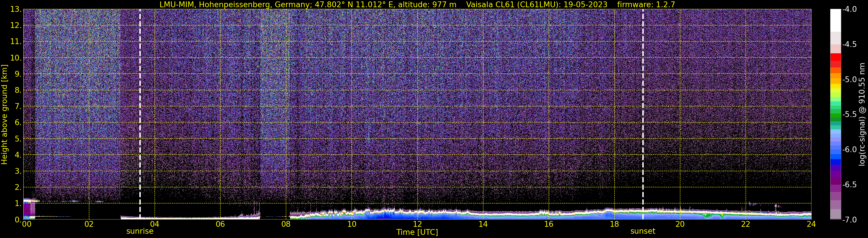The height and width of the screenshot is (238, 868).
Task: Click the colorbar tick label '-4.5'
Action: pyautogui.click(x=850, y=44)
